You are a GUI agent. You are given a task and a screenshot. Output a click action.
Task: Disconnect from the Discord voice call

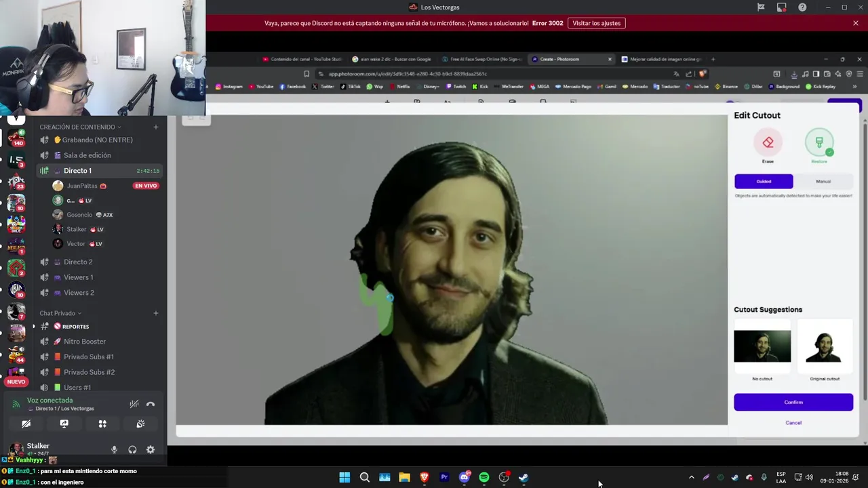[151, 404]
